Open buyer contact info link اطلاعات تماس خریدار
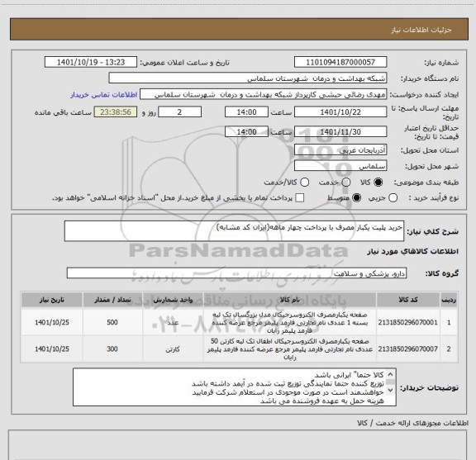Screen dimensions: 476x460 point(104,95)
